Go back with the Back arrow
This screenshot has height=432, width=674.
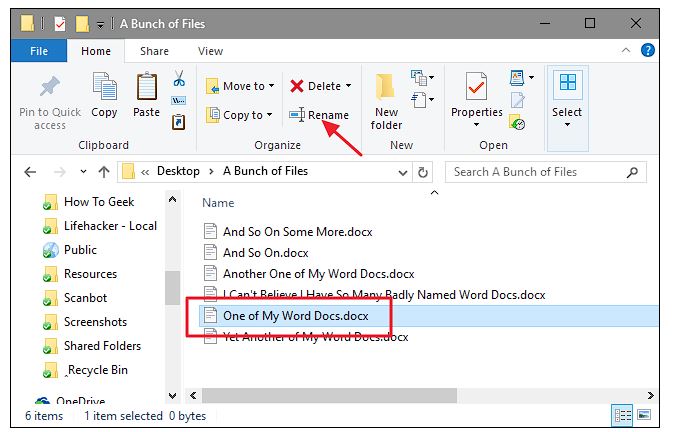(30, 172)
